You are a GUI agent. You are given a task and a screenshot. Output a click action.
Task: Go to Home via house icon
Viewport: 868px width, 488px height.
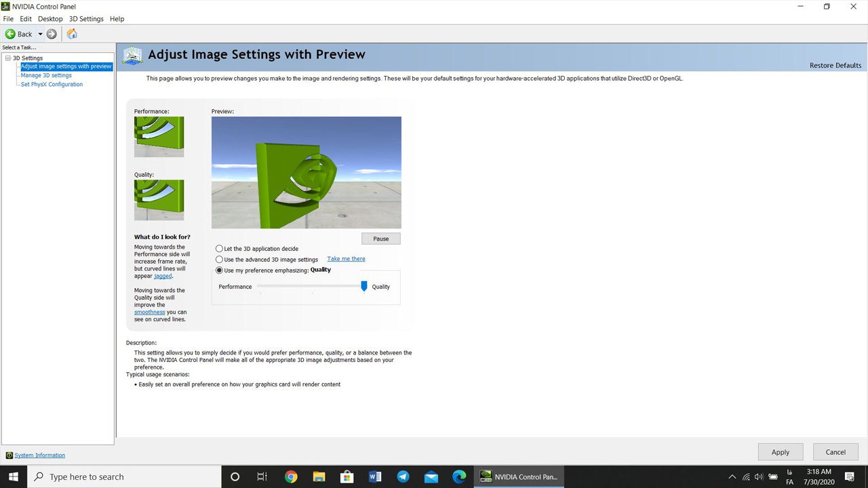point(72,34)
